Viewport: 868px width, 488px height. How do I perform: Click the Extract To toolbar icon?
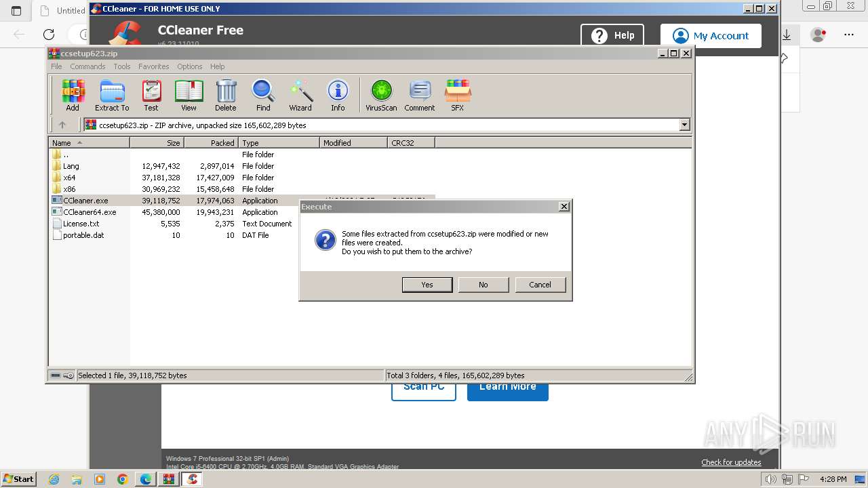click(112, 95)
